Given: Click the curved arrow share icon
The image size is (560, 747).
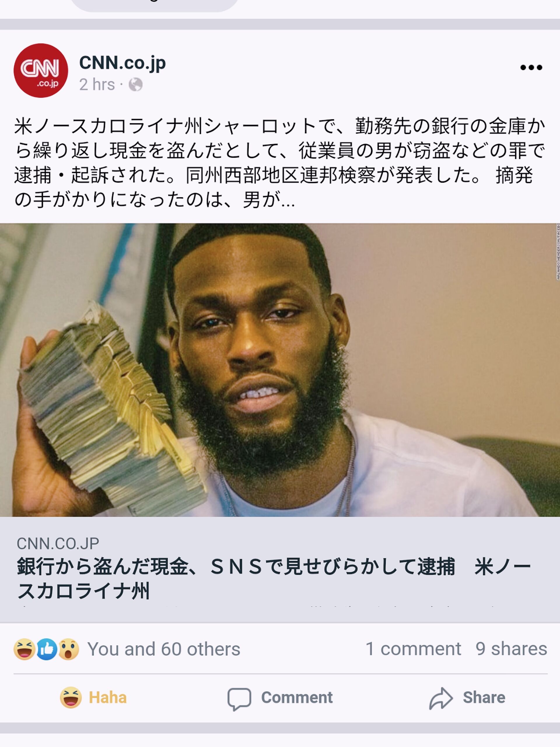Looking at the screenshot, I should [x=441, y=698].
